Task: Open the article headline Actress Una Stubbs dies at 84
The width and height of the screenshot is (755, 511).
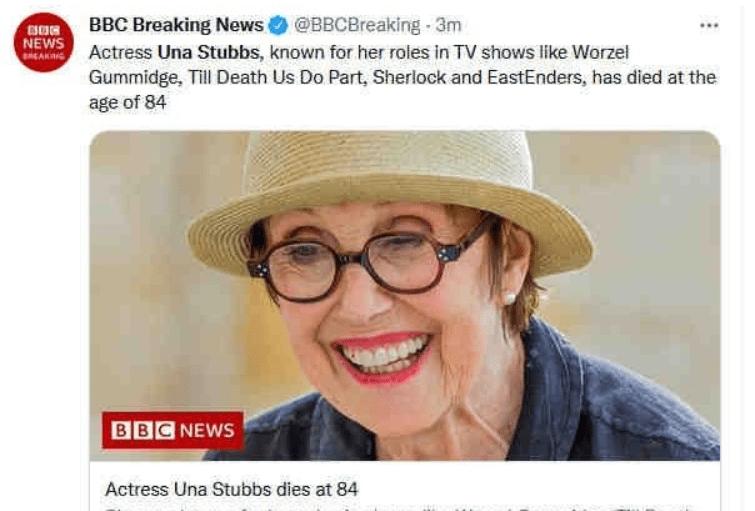Action: [x=232, y=489]
